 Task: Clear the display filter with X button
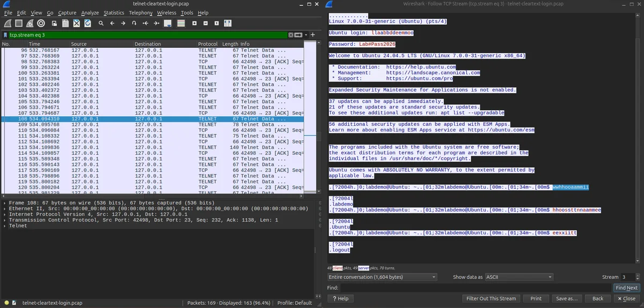pos(291,35)
